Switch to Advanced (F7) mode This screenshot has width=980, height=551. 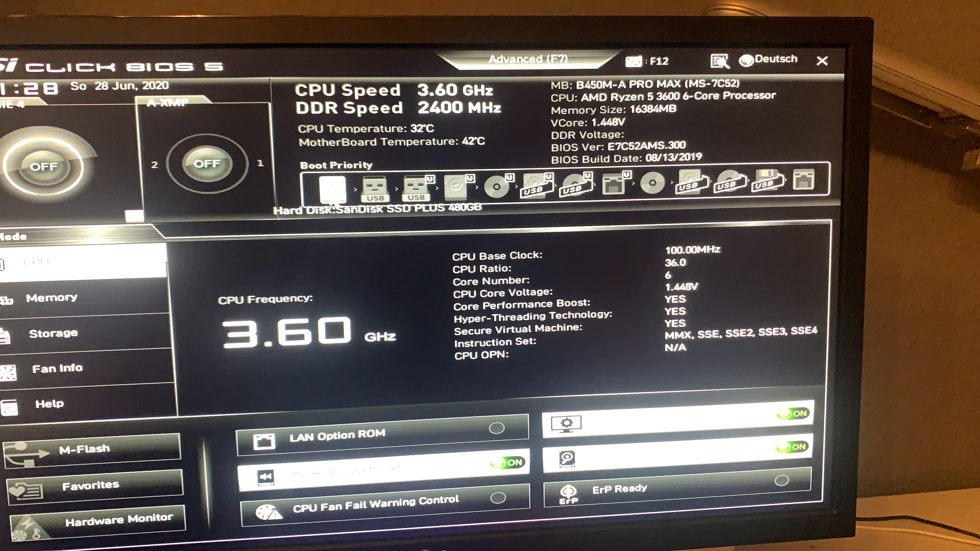click(528, 59)
